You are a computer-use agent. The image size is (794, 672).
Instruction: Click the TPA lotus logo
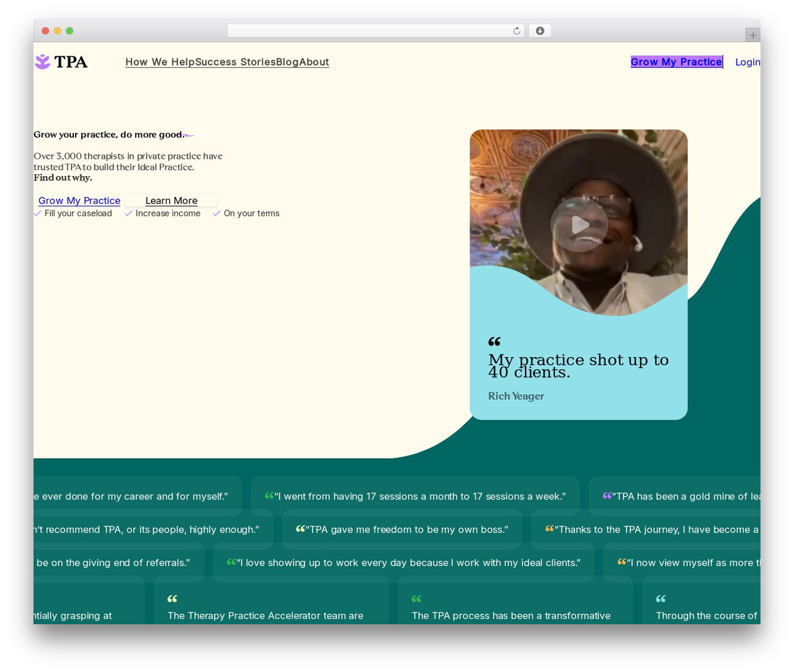pos(61,61)
